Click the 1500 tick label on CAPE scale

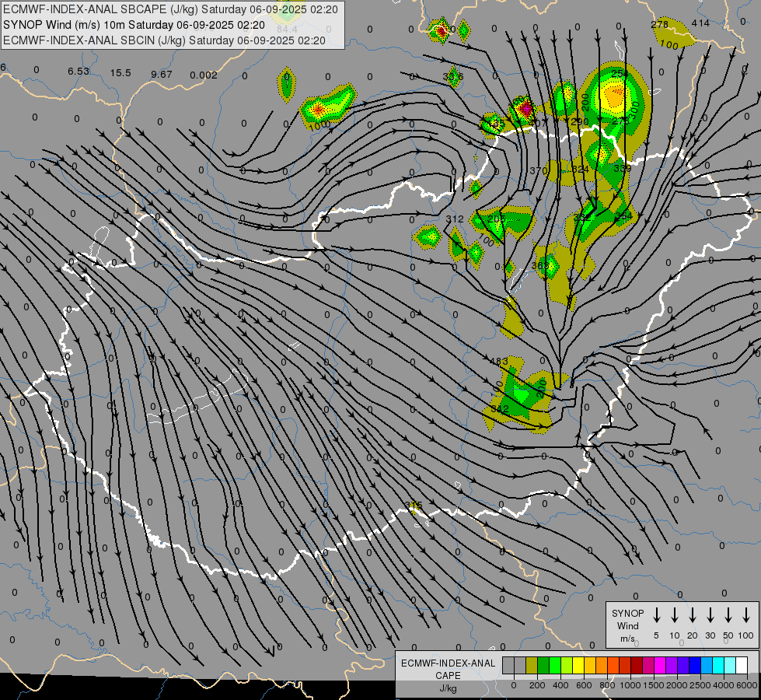pyautogui.click(x=653, y=685)
